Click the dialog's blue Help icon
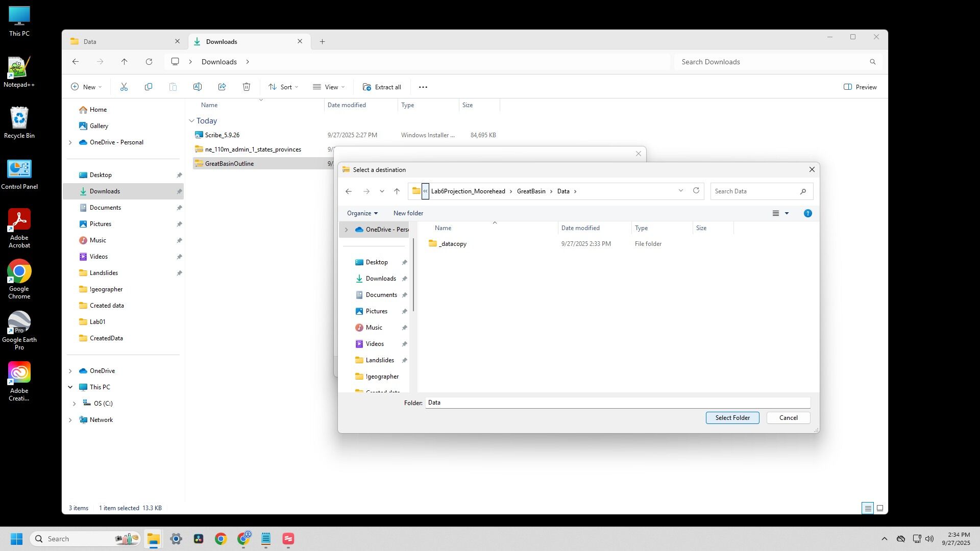 [807, 213]
